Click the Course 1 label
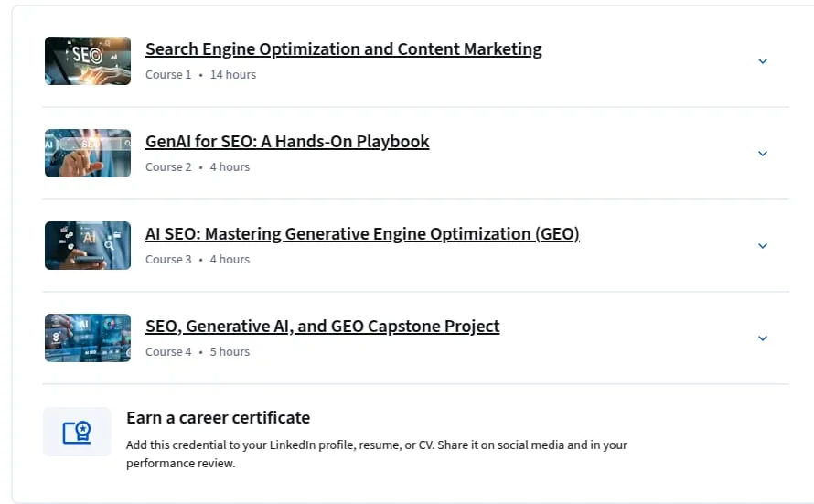Screen dimensions: 814x504 [168, 75]
